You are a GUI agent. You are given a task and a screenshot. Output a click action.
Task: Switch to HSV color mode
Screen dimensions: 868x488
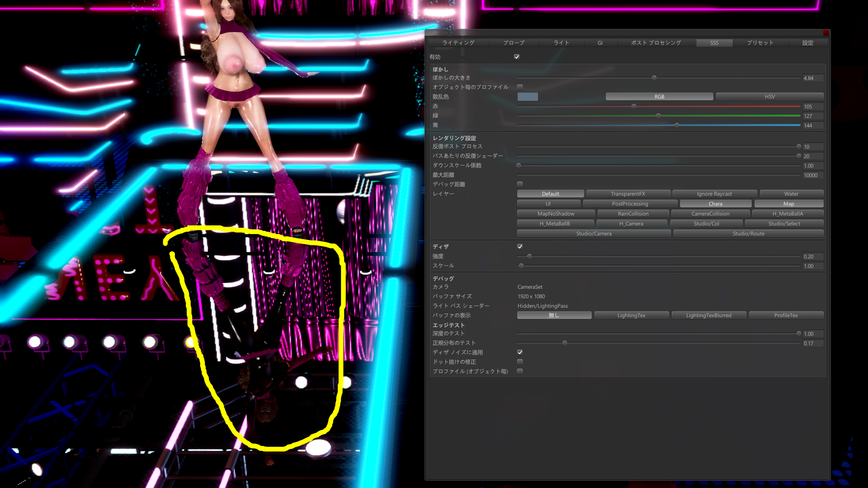click(x=769, y=97)
